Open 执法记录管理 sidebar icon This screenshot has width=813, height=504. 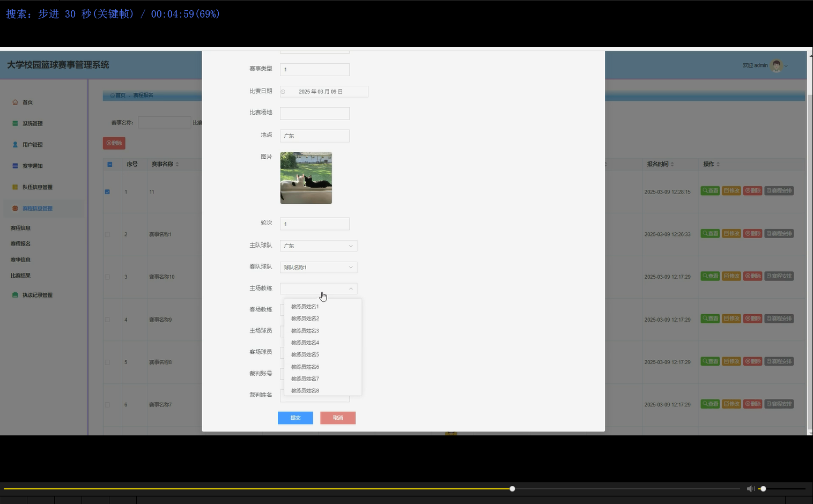coord(15,295)
